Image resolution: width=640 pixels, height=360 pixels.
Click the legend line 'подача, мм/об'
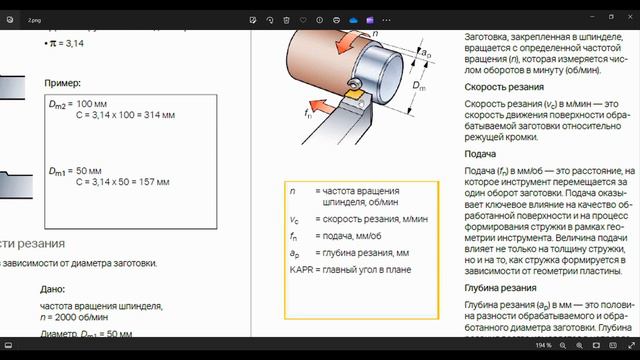(352, 236)
